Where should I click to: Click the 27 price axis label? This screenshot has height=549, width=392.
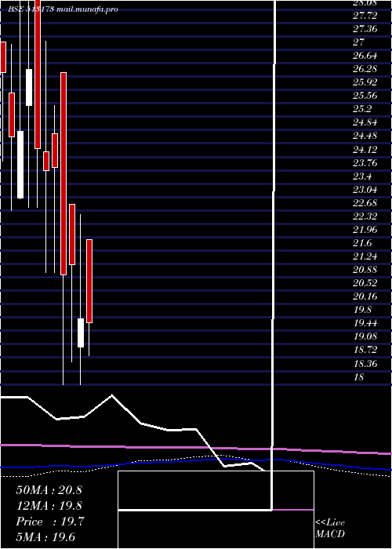(359, 42)
